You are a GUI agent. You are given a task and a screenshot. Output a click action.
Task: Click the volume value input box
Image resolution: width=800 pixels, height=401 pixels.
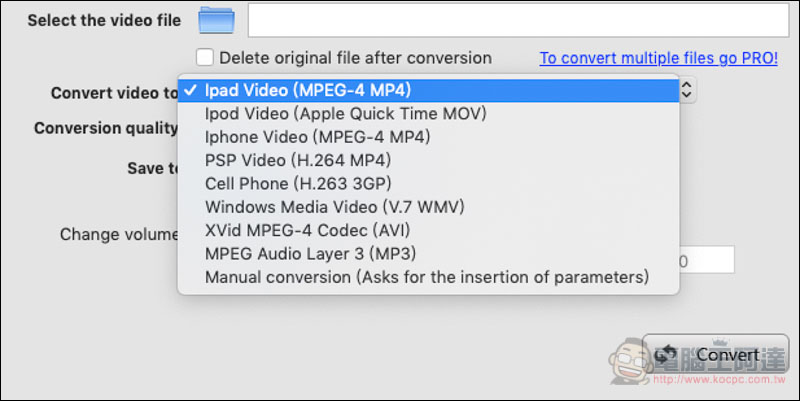tap(706, 260)
